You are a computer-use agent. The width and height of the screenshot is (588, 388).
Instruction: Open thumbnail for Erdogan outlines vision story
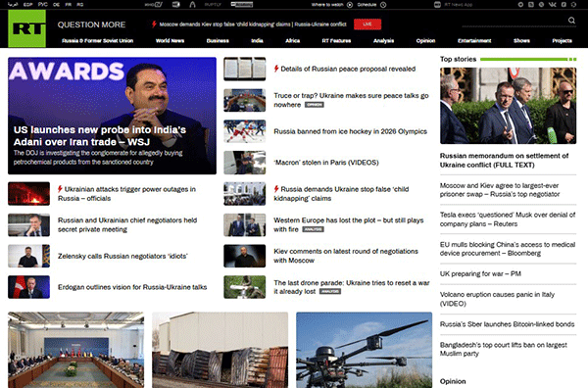[x=28, y=287]
